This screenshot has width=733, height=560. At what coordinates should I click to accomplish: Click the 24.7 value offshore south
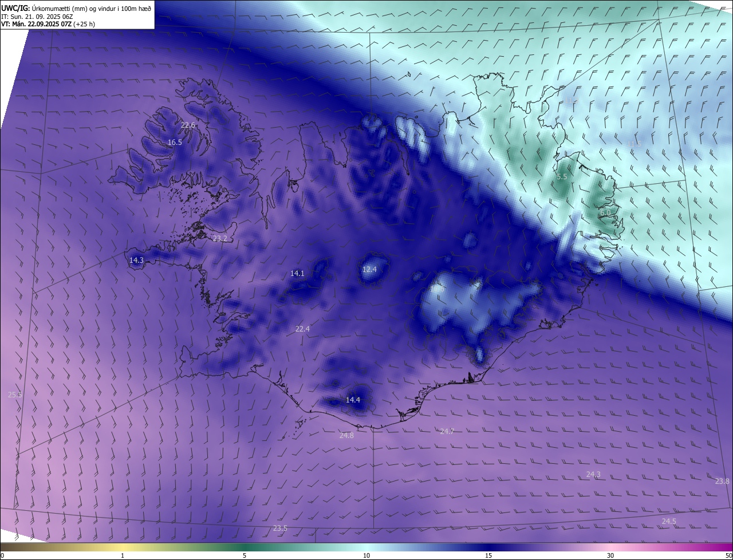tap(447, 431)
